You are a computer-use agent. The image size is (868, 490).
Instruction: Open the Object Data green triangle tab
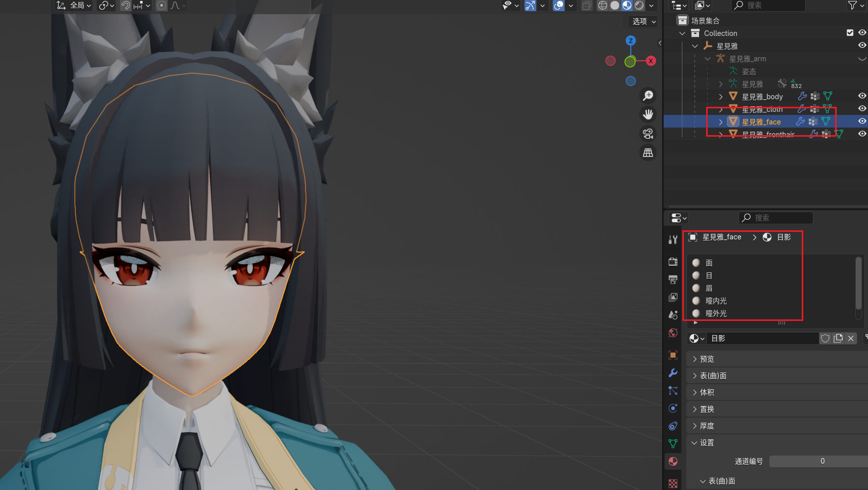673,443
